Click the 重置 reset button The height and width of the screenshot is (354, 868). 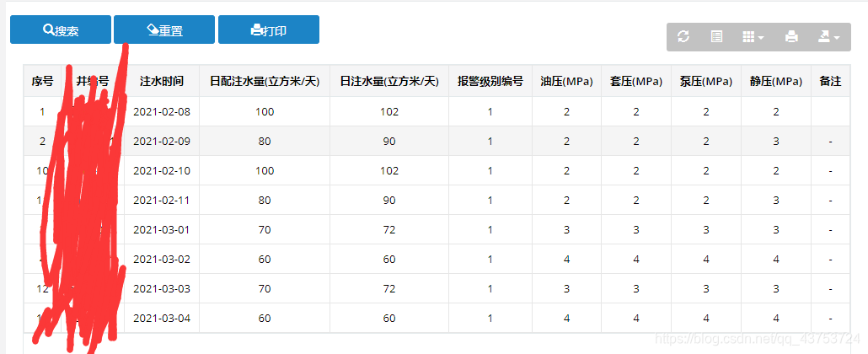tap(164, 29)
